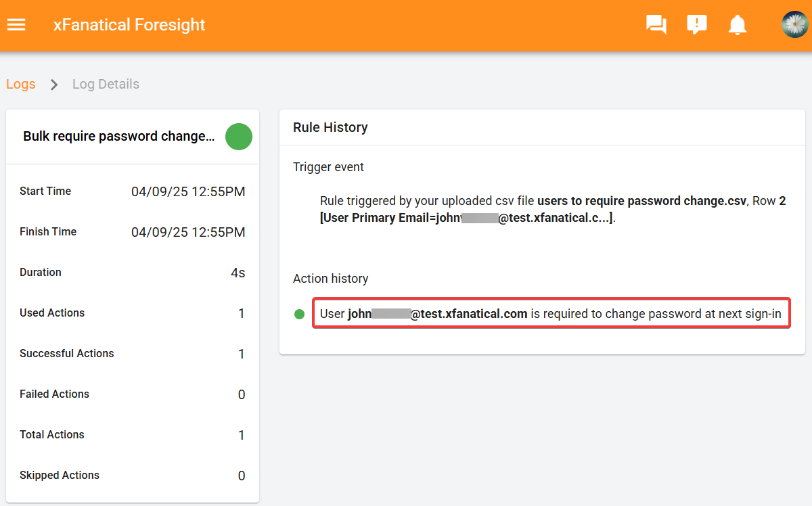Select the Action history label
Screen dimensions: 812x506
point(330,279)
